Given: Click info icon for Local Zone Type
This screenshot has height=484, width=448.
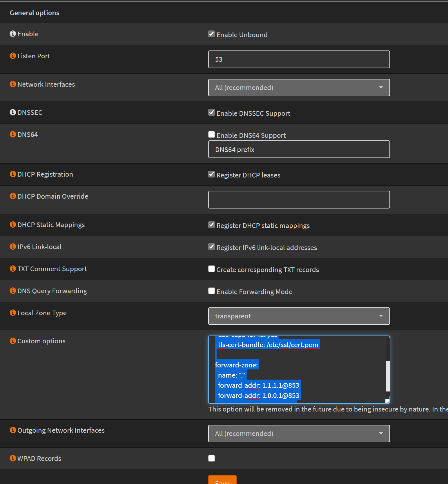Looking at the screenshot, I should (13, 313).
